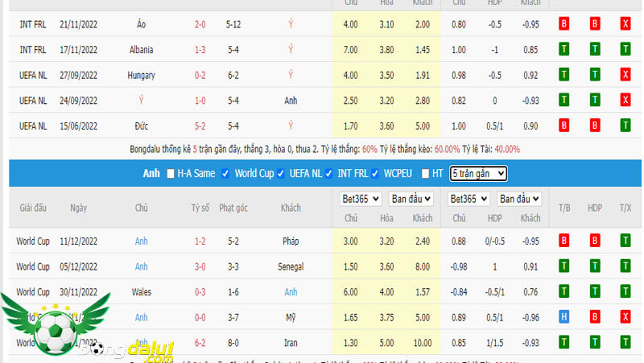Open the Ý link in the Hungary row
This screenshot has width=644, height=363.
click(291, 75)
